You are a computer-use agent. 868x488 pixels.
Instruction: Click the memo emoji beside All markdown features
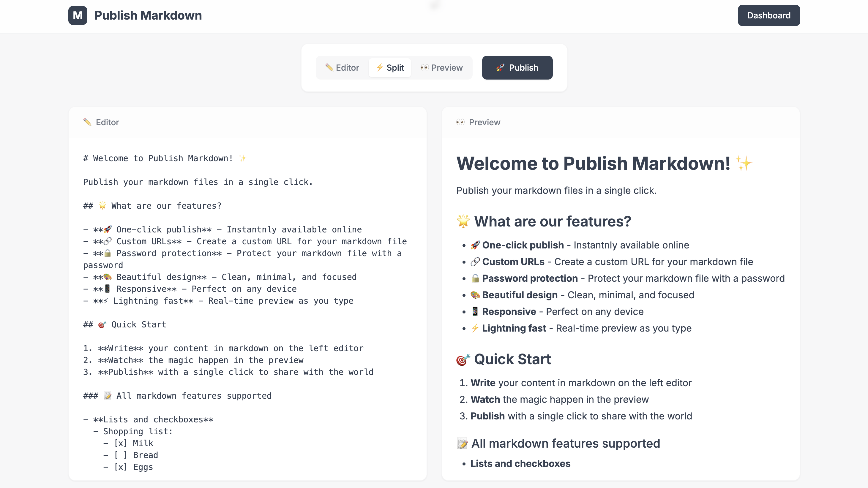point(462,443)
